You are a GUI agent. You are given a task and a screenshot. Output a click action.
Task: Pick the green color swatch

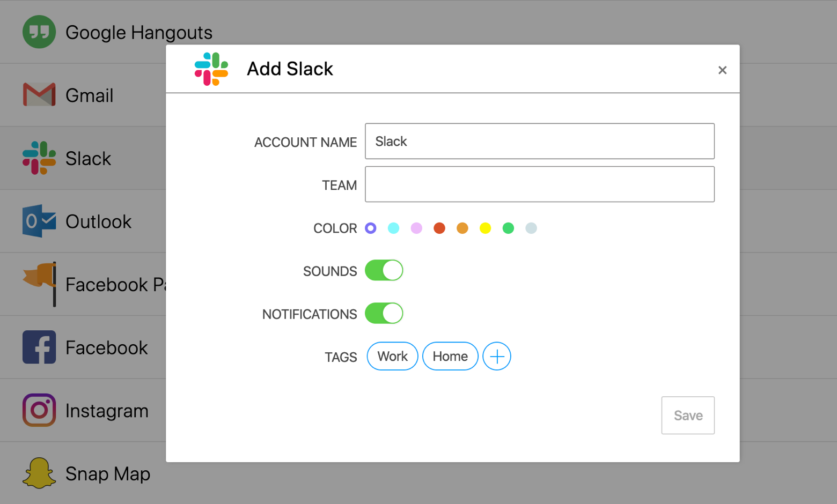[508, 228]
